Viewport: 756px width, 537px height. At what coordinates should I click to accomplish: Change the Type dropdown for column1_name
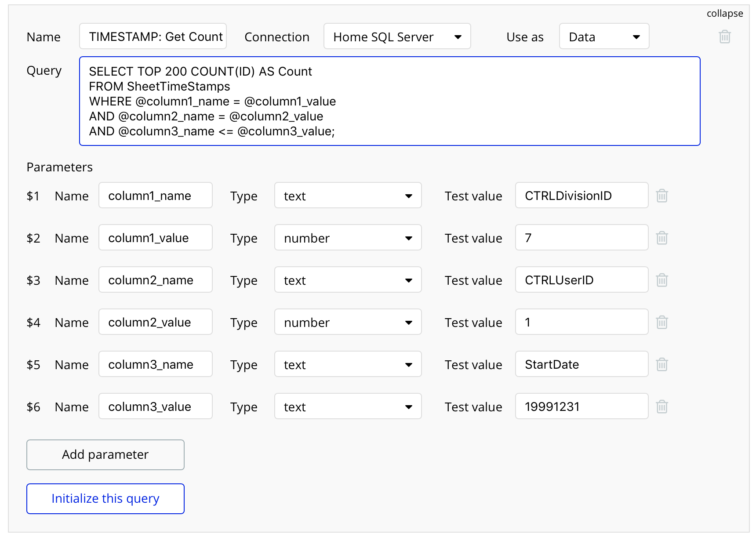pos(348,196)
